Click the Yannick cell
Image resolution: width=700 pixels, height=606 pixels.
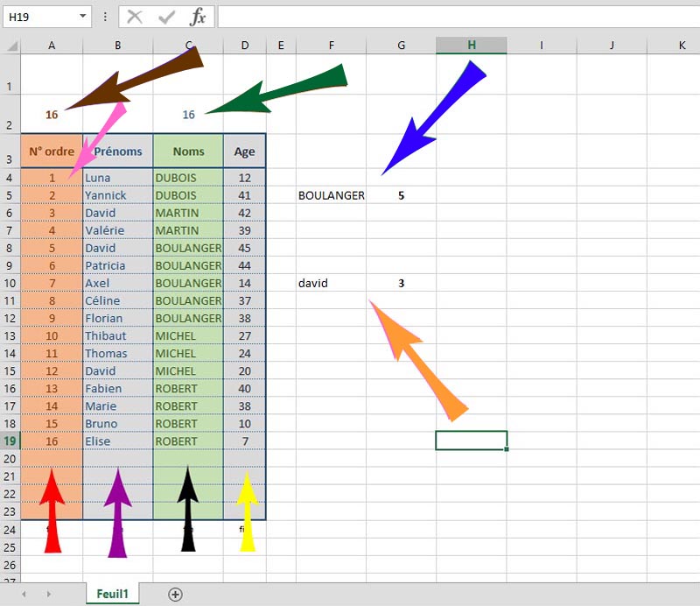tap(118, 195)
